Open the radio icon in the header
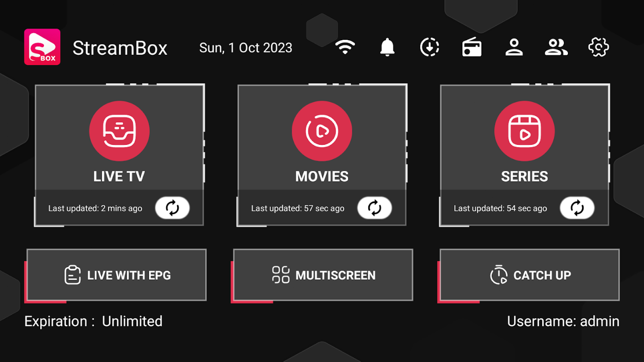Viewport: 644px width, 362px height. point(471,47)
